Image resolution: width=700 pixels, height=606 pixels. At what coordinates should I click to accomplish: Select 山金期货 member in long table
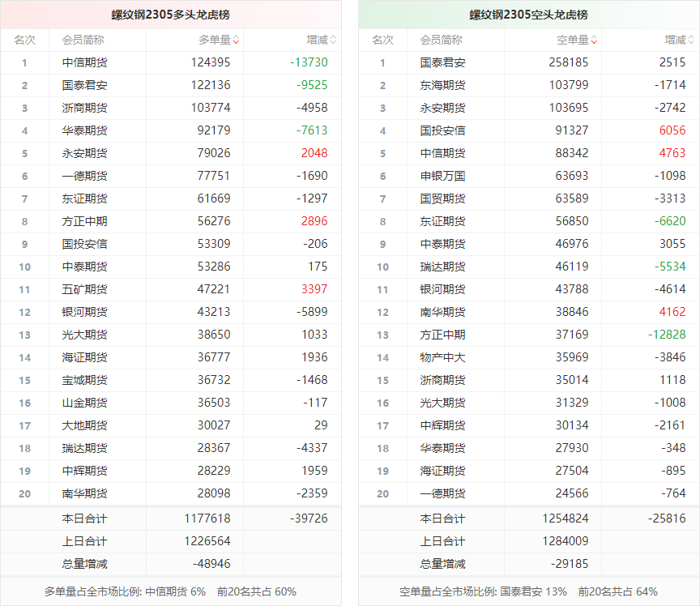[x=84, y=403]
